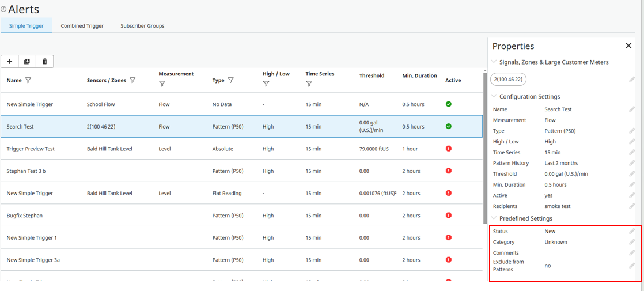
Task: Open the Type column filter icon
Action: point(230,81)
